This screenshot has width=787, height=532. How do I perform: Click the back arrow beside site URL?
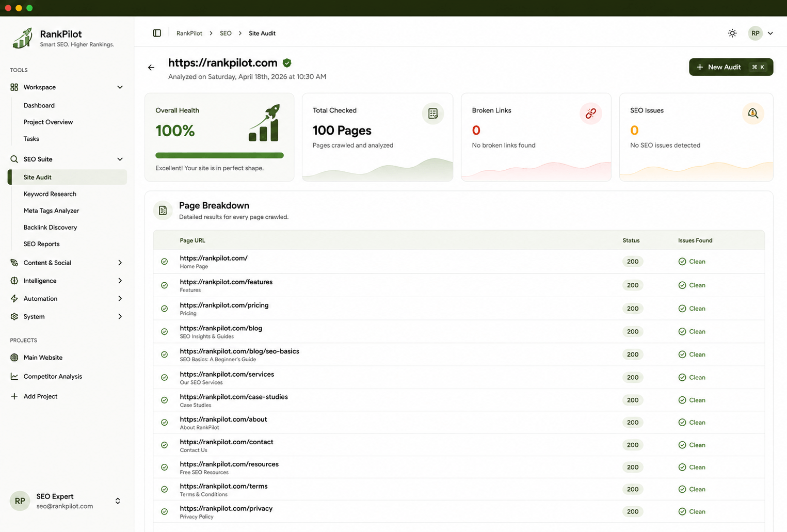(151, 68)
